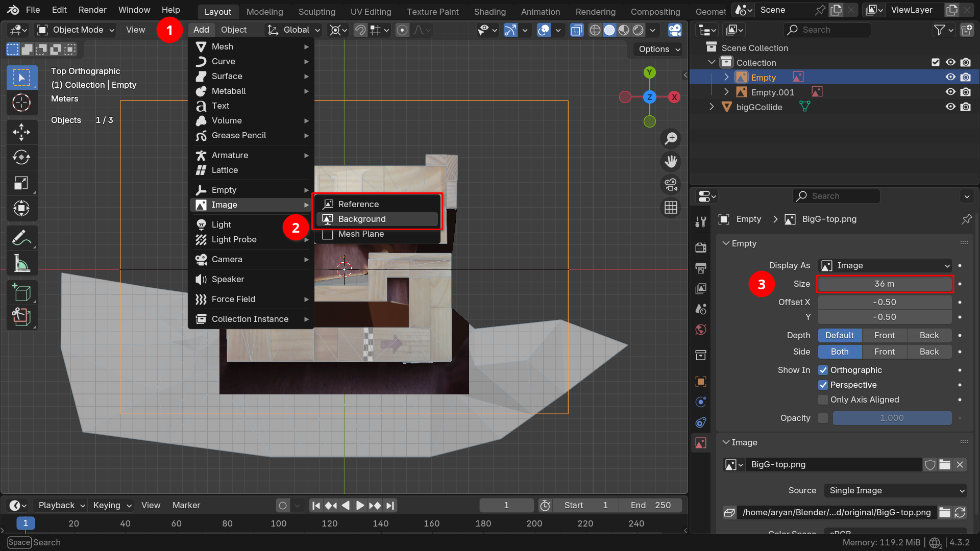The image size is (980, 551).
Task: Select the Measure tool
Action: 21,263
